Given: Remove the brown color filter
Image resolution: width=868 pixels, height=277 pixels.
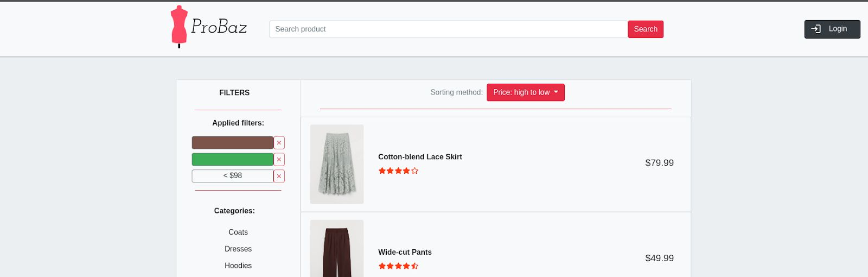Looking at the screenshot, I should [279, 143].
